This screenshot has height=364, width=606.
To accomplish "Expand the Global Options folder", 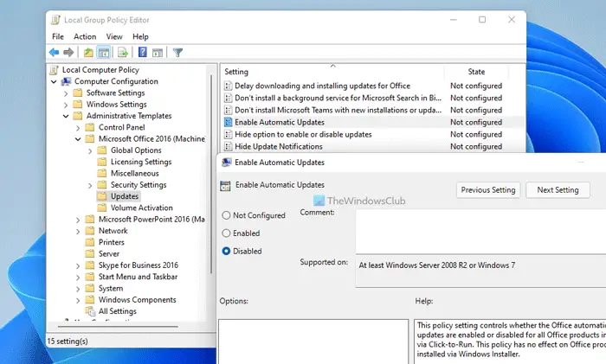I will [90, 150].
